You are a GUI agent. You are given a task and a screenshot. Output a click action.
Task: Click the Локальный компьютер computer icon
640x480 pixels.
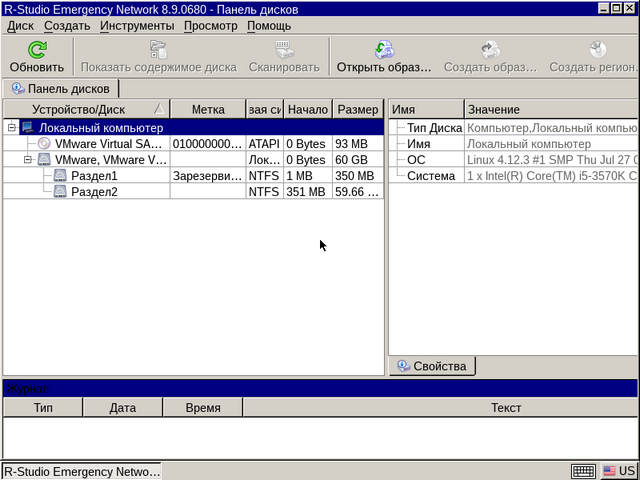tap(28, 128)
